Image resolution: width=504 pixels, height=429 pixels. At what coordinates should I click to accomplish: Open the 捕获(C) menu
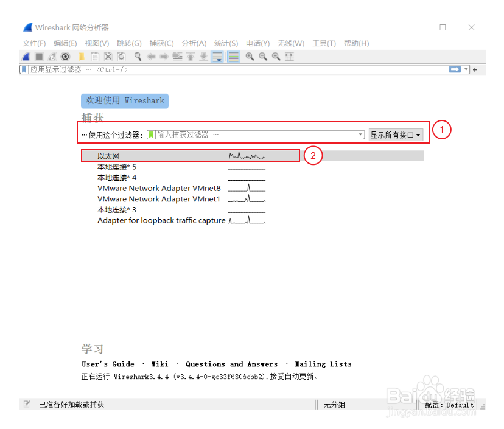point(162,43)
